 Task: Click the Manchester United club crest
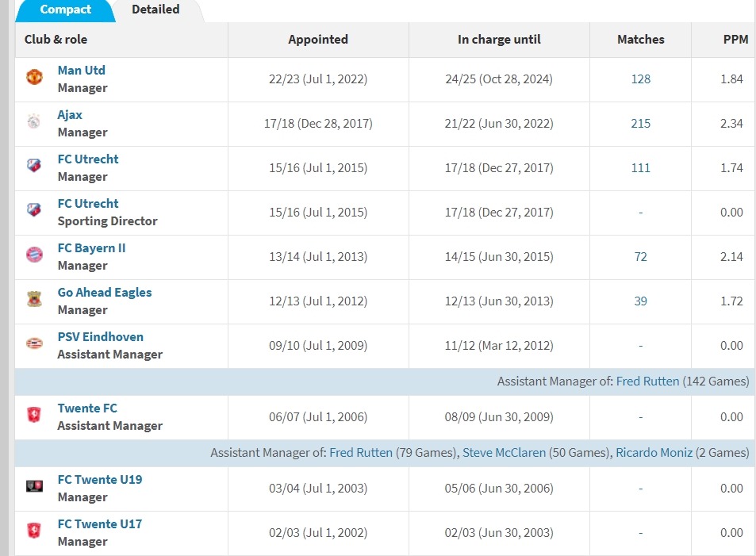(34, 77)
